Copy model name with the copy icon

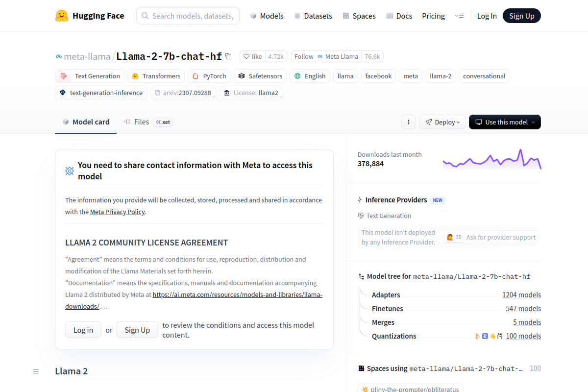click(228, 56)
